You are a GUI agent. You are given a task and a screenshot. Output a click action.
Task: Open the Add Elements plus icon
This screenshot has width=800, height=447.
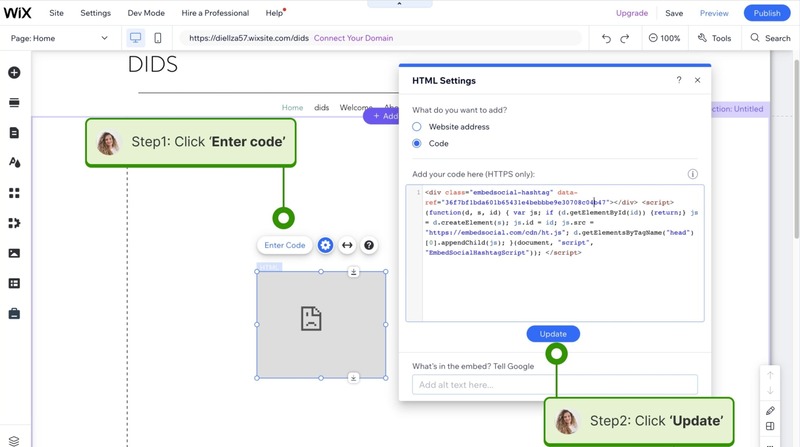click(x=14, y=72)
